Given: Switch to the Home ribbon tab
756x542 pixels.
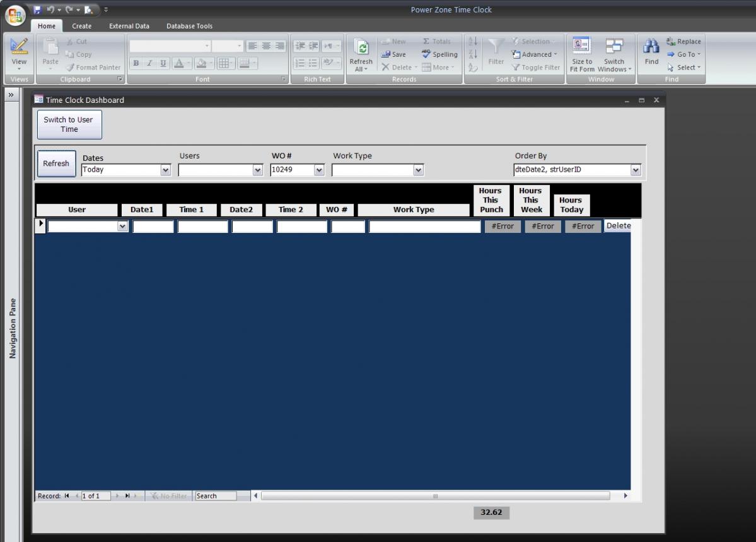Looking at the screenshot, I should coord(47,26).
